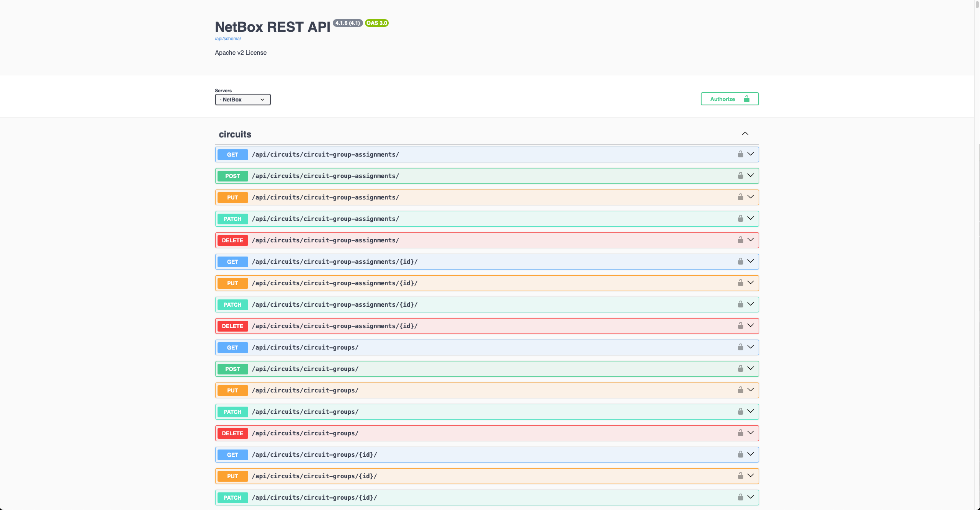Expand GET circuit-group-assignments/ chevron
The width and height of the screenshot is (980, 510).
click(751, 154)
